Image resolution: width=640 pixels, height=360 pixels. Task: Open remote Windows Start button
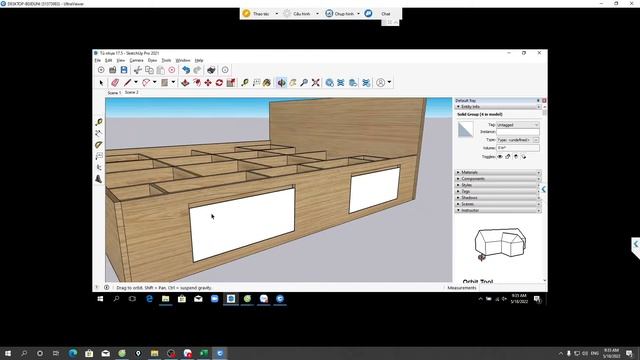[100, 299]
